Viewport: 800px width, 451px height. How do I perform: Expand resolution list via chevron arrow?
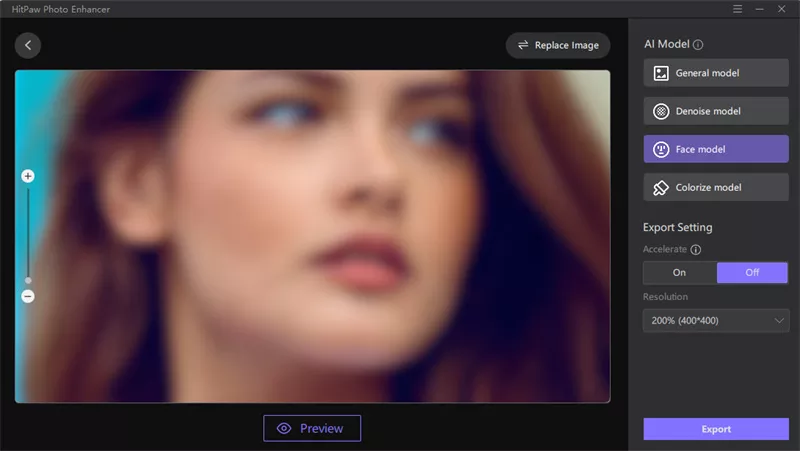(779, 320)
